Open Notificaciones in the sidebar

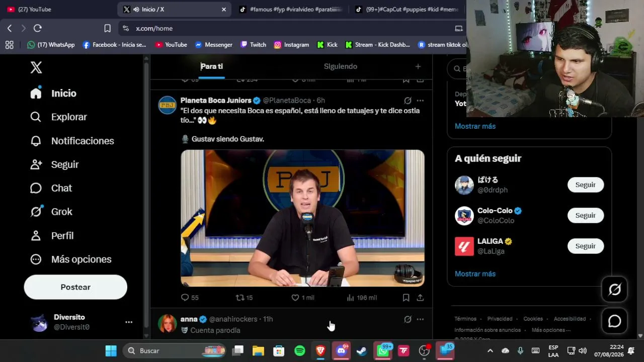72,141
